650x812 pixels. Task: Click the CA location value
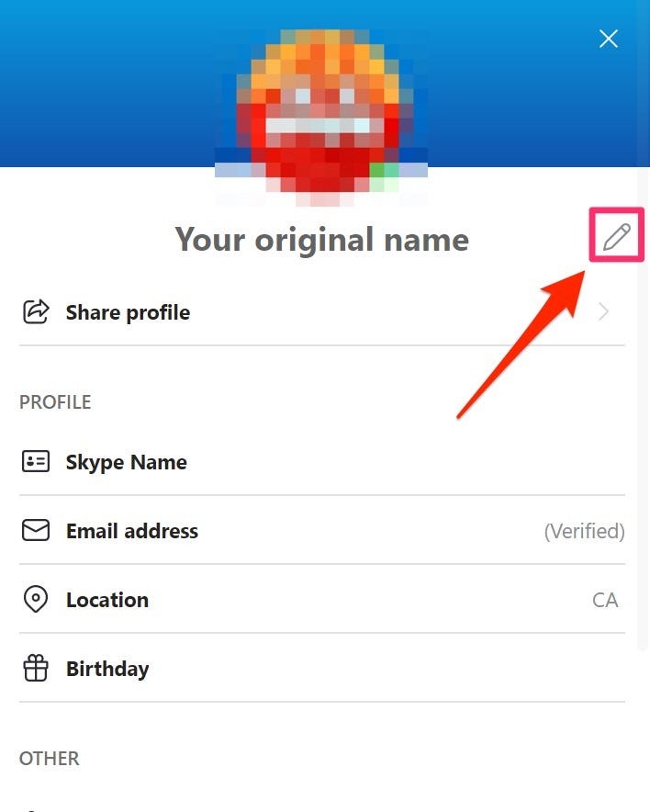[x=606, y=600]
